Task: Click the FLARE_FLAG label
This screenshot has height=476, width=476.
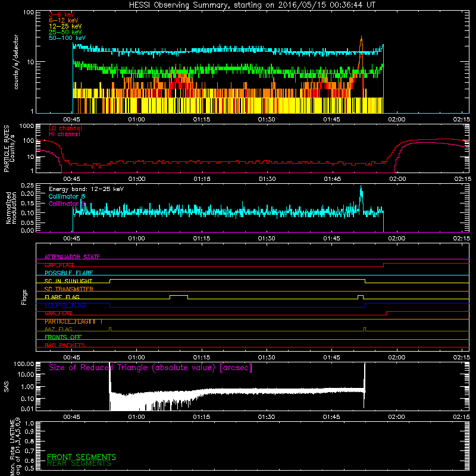Action: (62, 297)
